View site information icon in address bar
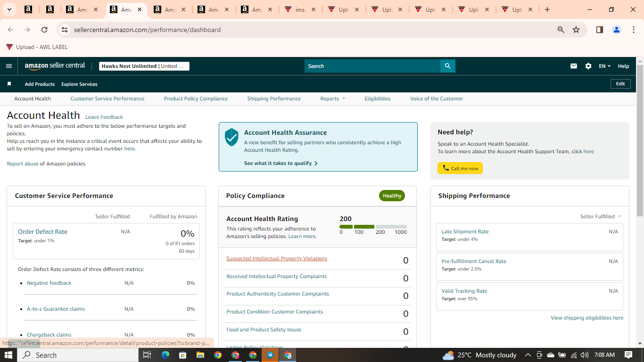 point(65,30)
